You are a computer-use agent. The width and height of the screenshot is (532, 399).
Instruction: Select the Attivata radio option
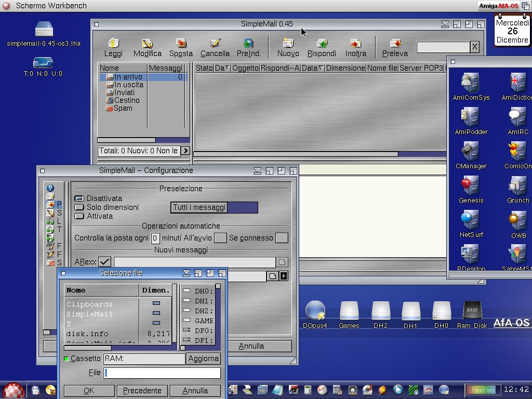[x=79, y=216]
